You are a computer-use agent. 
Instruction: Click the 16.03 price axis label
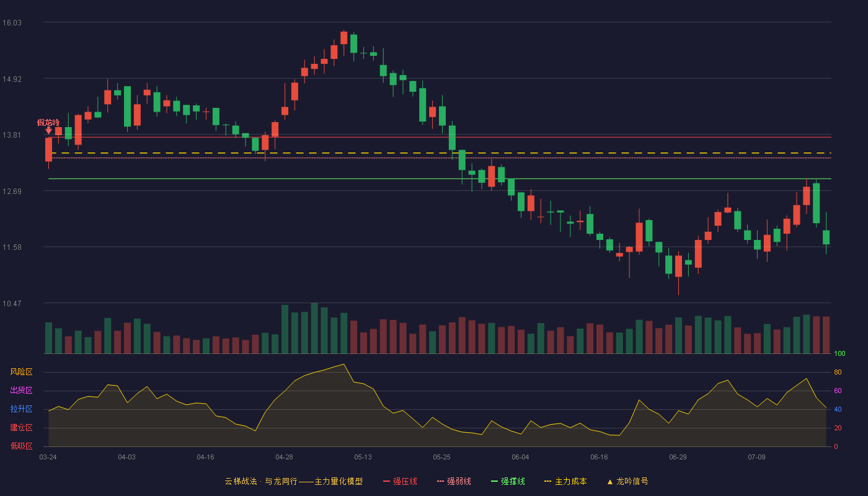tap(12, 22)
